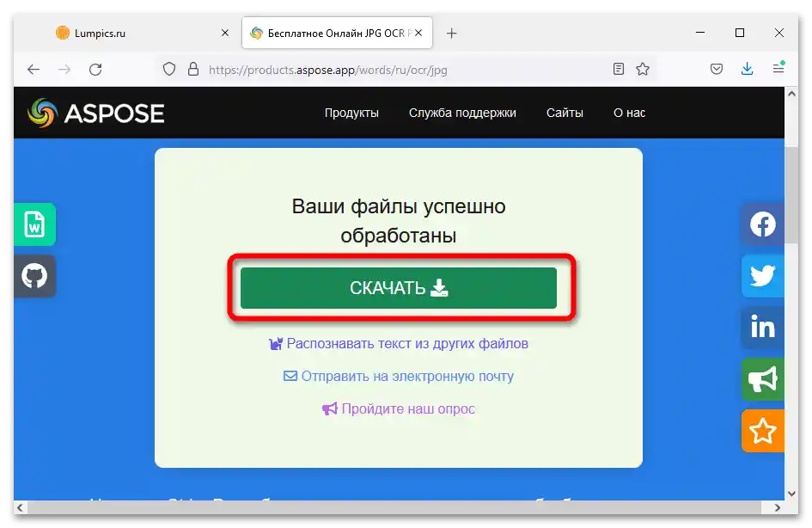Go forward in browser history
The image size is (812, 528).
64,70
